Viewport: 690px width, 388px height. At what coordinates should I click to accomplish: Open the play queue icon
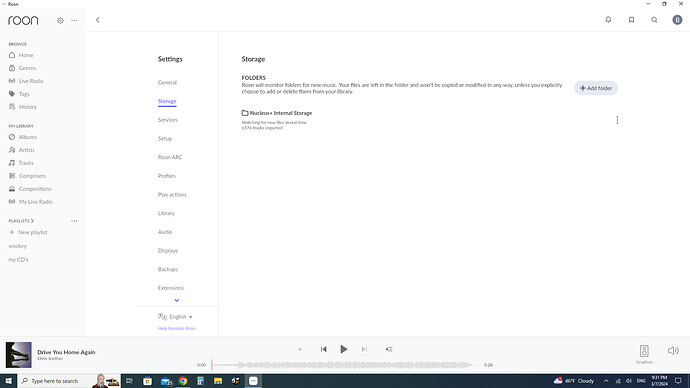(389, 349)
